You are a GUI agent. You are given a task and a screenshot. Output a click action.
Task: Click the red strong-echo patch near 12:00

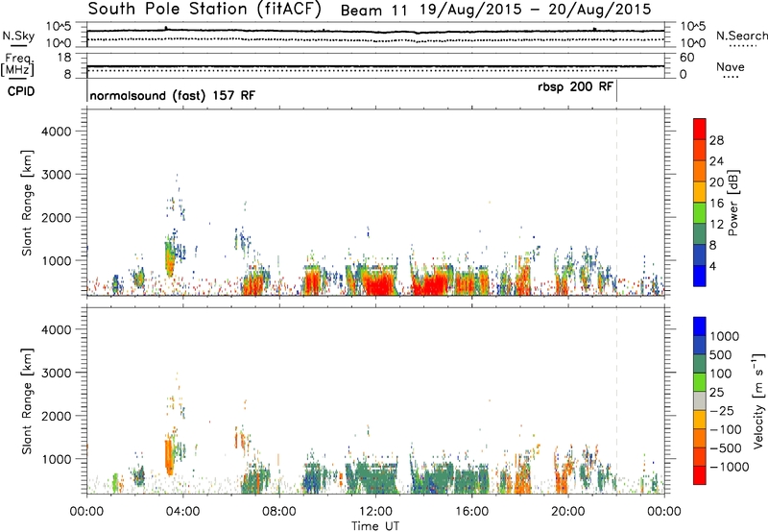coord(379,285)
